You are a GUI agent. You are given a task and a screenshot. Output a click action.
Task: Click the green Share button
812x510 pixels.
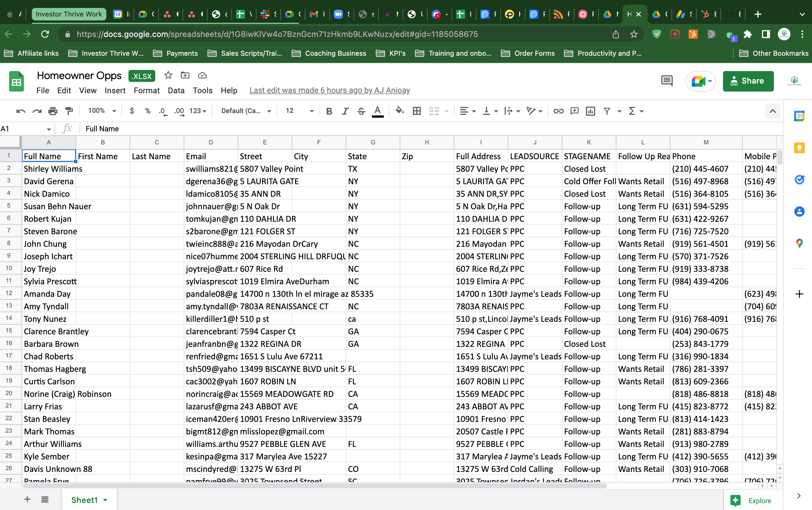pyautogui.click(x=748, y=81)
